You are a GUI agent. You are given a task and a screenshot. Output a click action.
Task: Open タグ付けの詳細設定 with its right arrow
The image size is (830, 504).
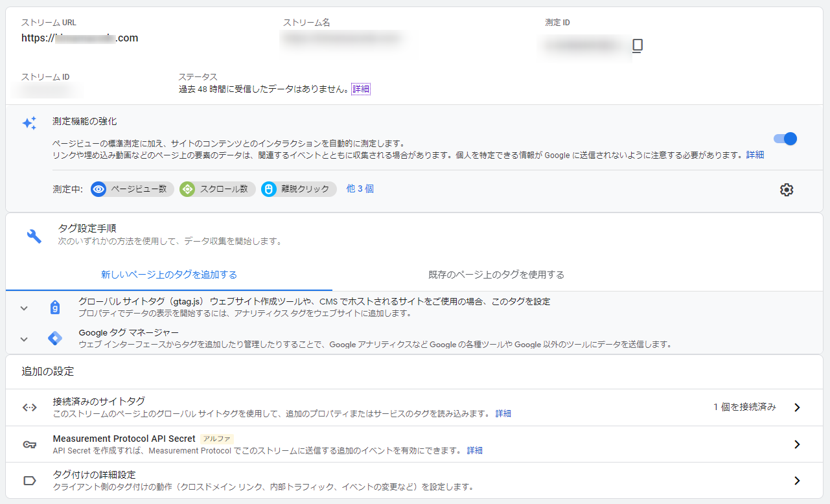(x=797, y=481)
